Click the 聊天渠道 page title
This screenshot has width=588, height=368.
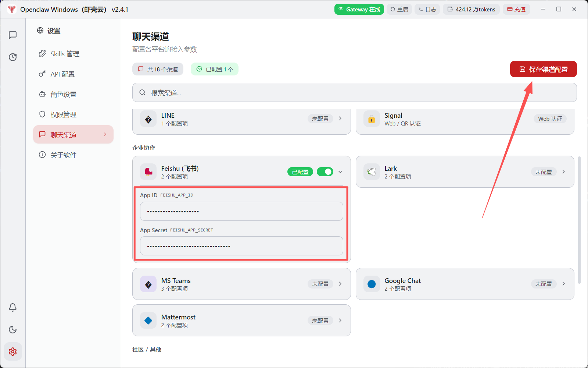click(x=151, y=36)
